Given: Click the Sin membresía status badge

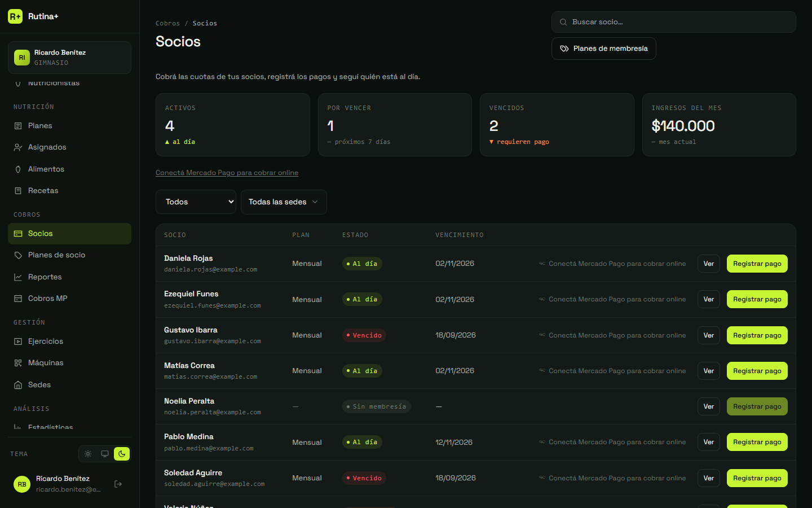Looking at the screenshot, I should 376,406.
